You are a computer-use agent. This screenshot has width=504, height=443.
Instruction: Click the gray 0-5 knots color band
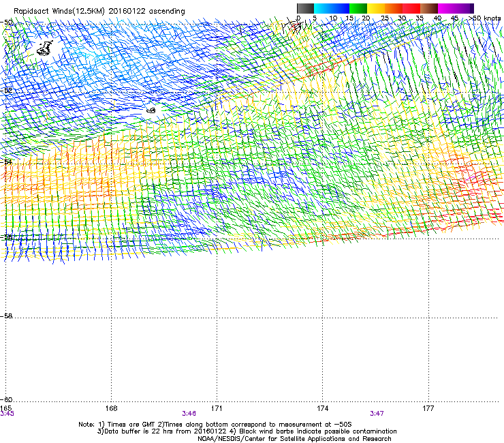click(305, 8)
